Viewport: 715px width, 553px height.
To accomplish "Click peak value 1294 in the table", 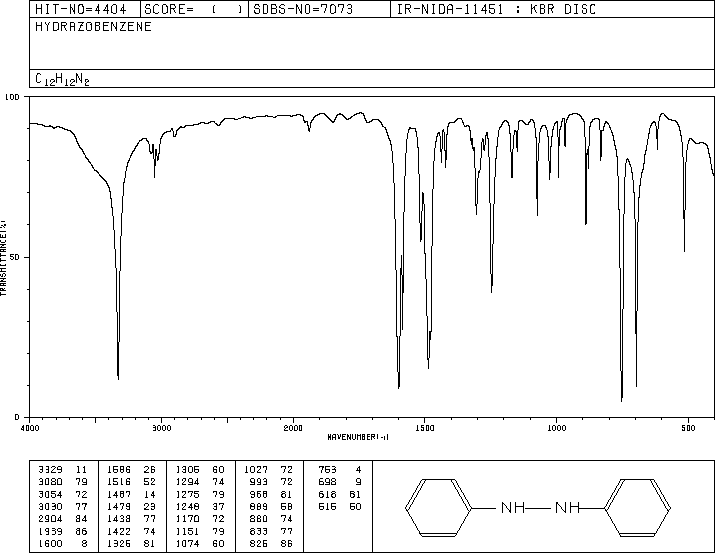I will click(187, 482).
